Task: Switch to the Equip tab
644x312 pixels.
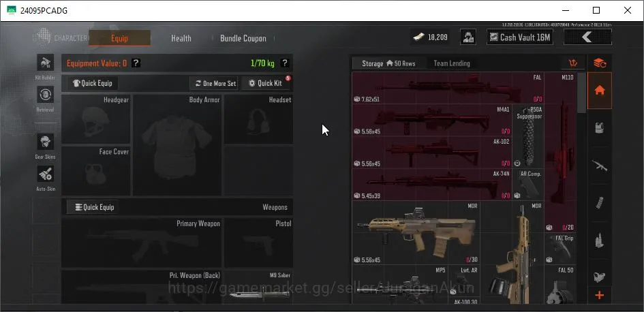Action: point(119,38)
